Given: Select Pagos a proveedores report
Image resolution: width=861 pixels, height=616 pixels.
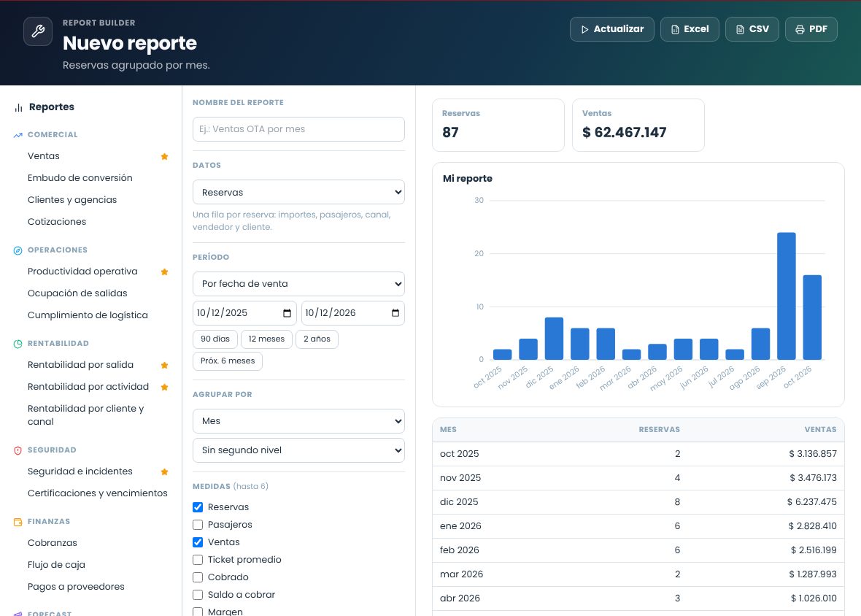Looking at the screenshot, I should [x=76, y=587].
